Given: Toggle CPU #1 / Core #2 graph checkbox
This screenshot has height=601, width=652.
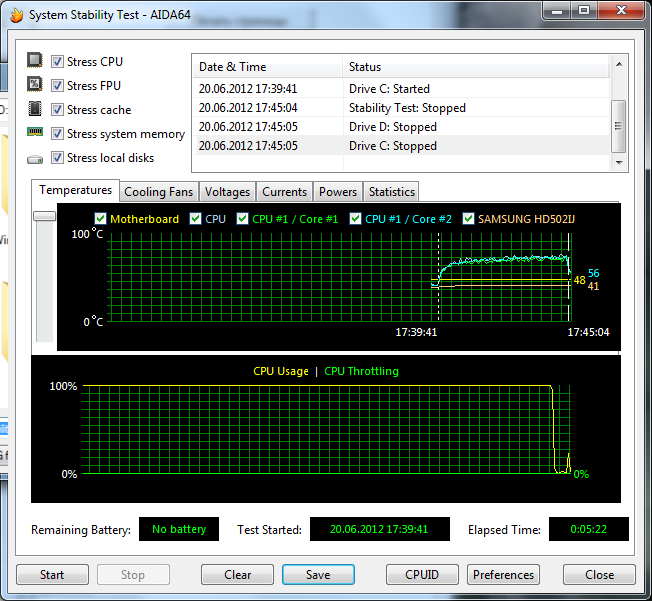Looking at the screenshot, I should pos(355,219).
